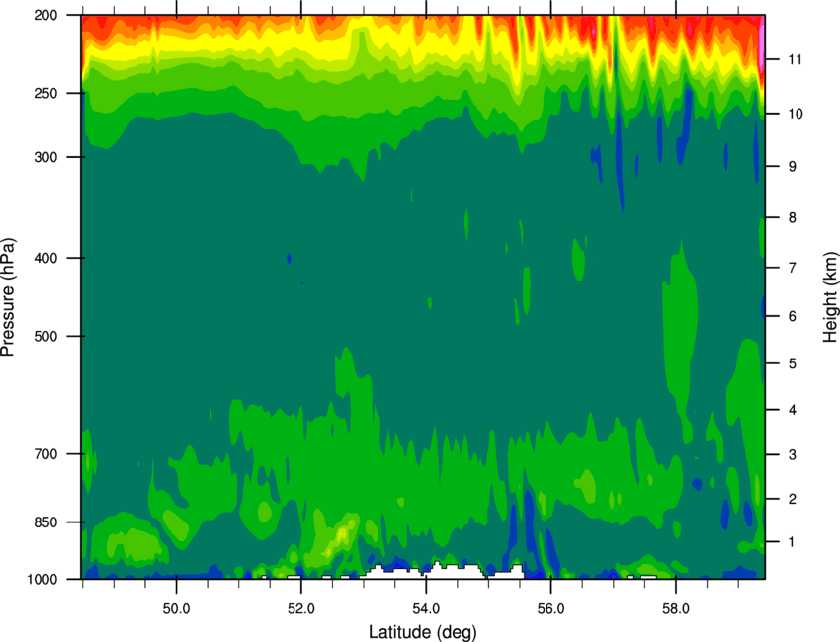Click the 850 pressure tick label
This screenshot has width=840, height=642.
point(45,522)
